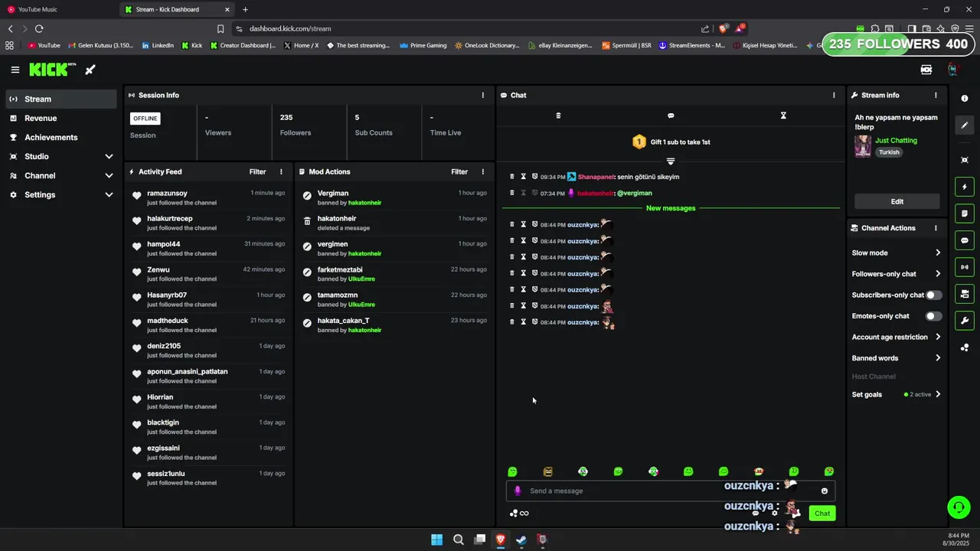The width and height of the screenshot is (980, 551).
Task: Open the profile avatar menu
Action: tap(953, 70)
